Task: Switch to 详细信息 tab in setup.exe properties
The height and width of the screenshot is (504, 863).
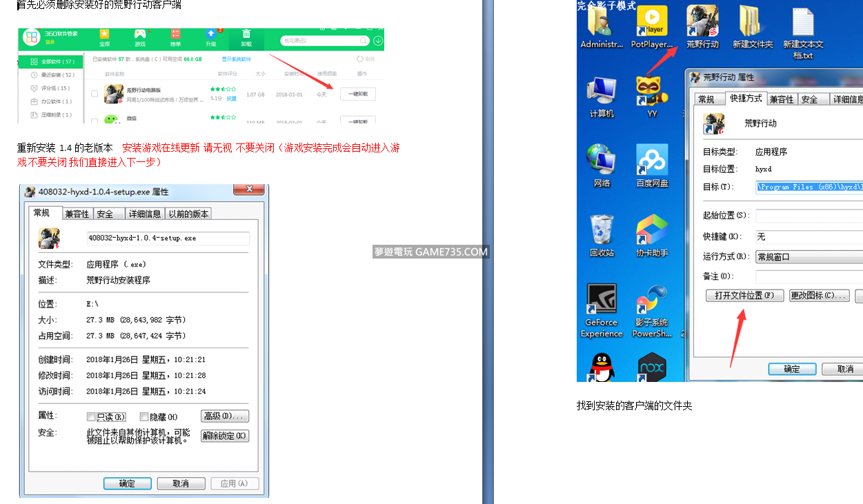Action: (x=145, y=214)
